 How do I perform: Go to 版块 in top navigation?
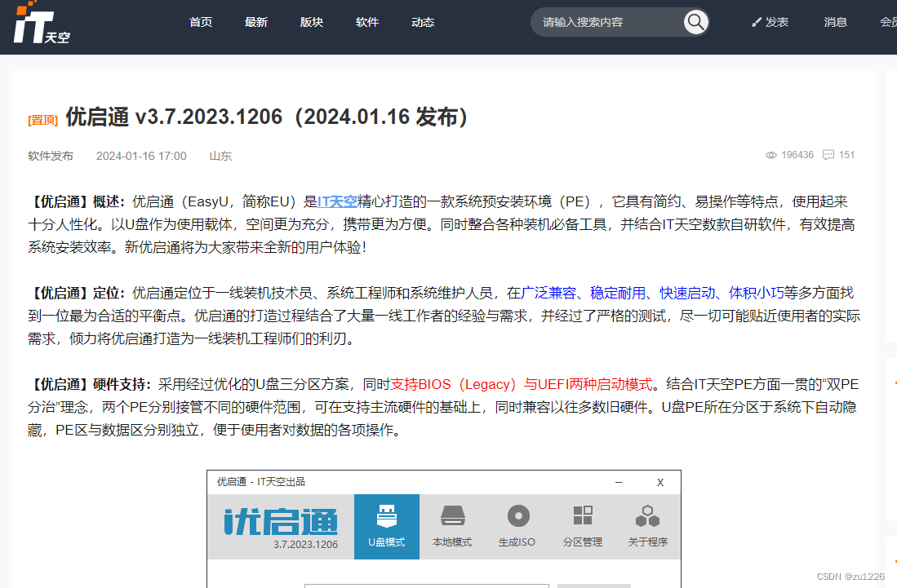[x=312, y=22]
